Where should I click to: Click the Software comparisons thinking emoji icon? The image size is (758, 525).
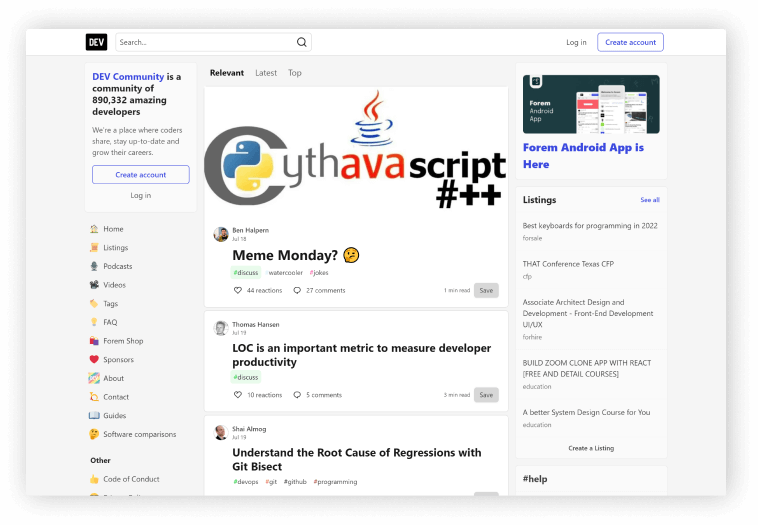(x=94, y=434)
